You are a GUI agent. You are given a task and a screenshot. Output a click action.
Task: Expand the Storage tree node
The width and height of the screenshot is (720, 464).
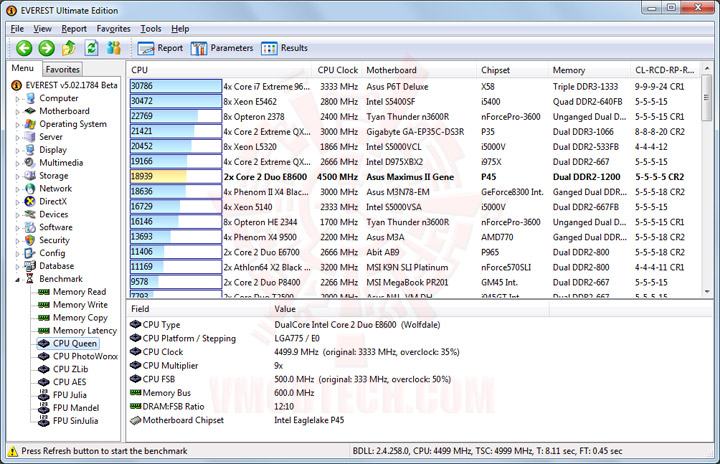tap(17, 176)
